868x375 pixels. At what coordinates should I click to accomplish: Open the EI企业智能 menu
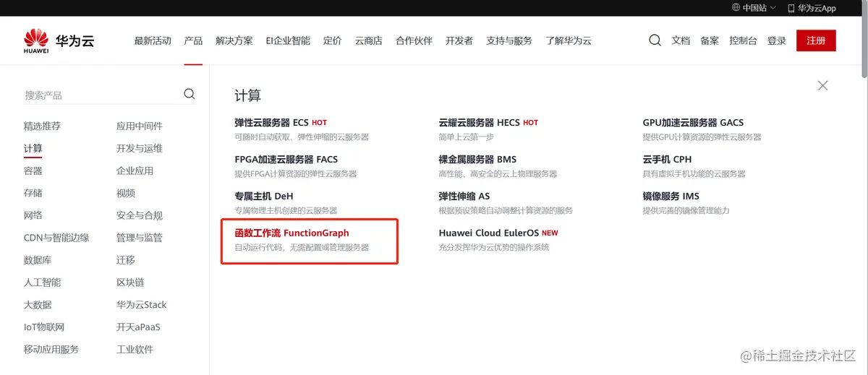pos(288,40)
